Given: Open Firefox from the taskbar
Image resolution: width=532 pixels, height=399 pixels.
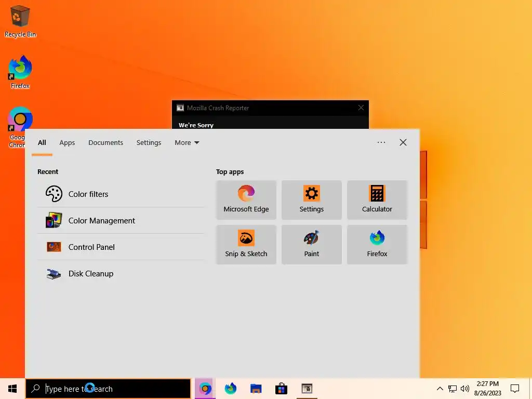Looking at the screenshot, I should coord(230,389).
